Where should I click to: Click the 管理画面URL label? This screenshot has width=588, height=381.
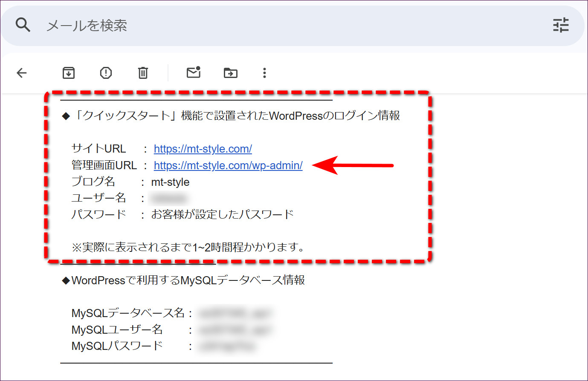104,165
